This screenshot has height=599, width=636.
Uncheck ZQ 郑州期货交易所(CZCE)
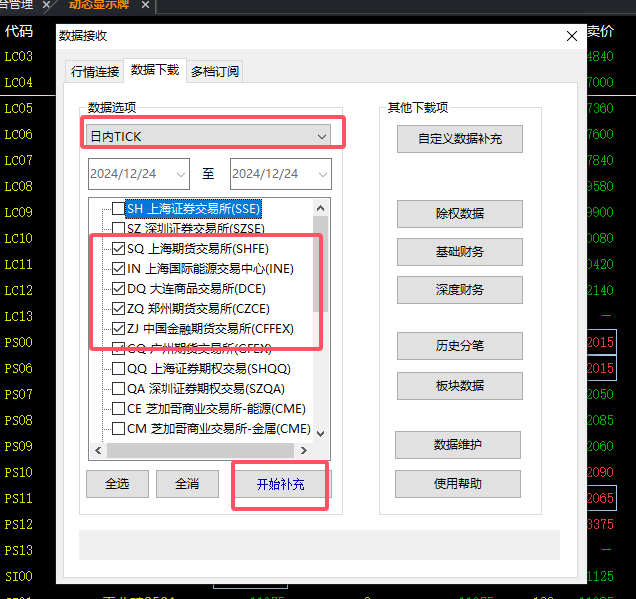(x=118, y=308)
